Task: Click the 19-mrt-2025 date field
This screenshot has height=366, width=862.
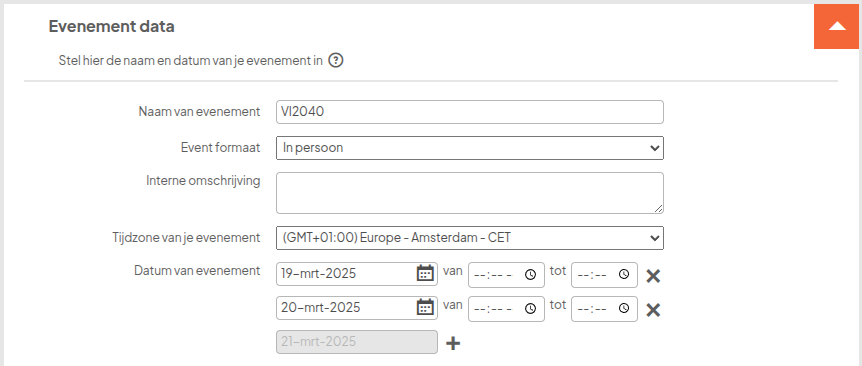Action: tap(357, 274)
